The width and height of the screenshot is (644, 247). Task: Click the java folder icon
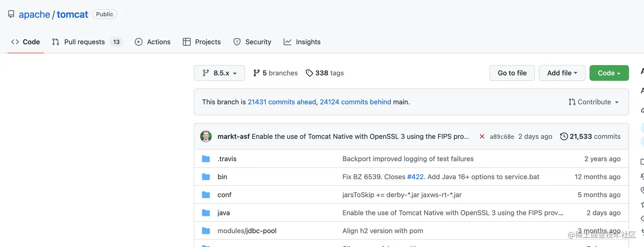(x=206, y=212)
